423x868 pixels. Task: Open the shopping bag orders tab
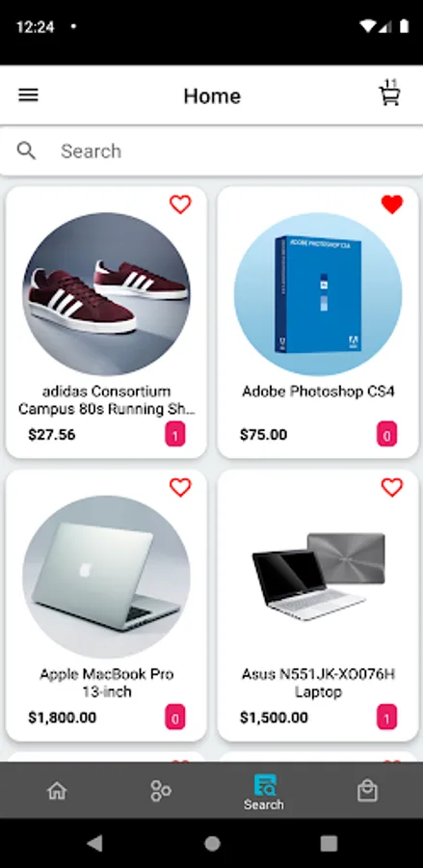click(x=367, y=791)
